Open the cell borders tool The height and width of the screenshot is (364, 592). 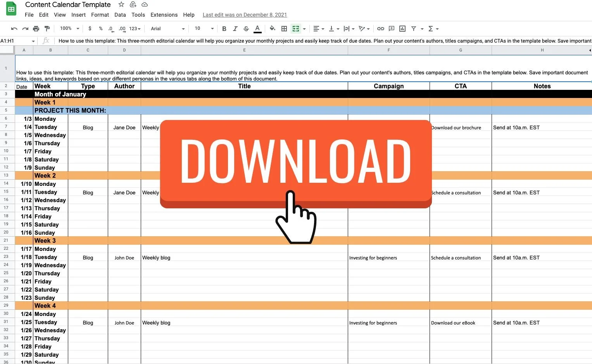tap(284, 29)
